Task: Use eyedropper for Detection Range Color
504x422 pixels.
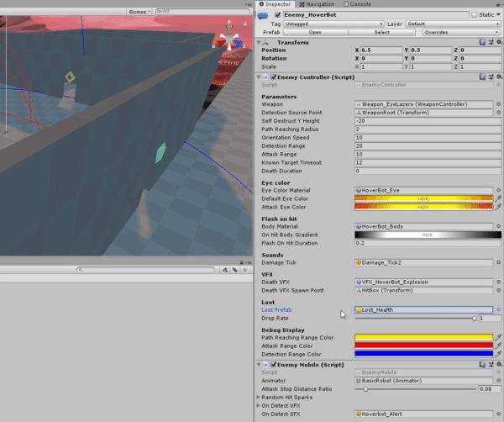Action: tap(498, 354)
